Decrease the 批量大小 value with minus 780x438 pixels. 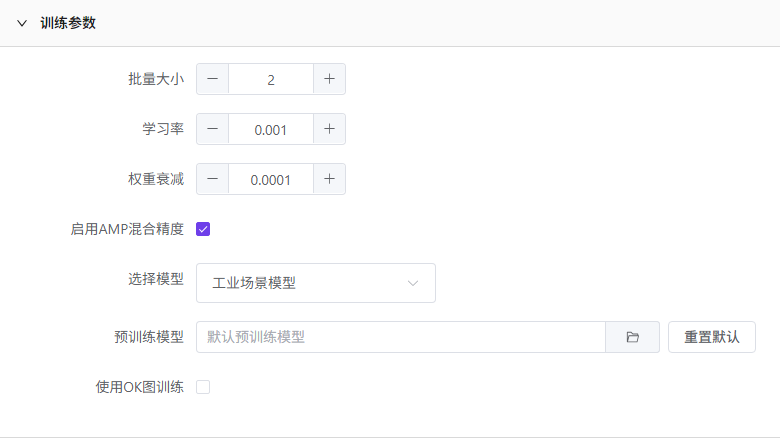pyautogui.click(x=212, y=79)
